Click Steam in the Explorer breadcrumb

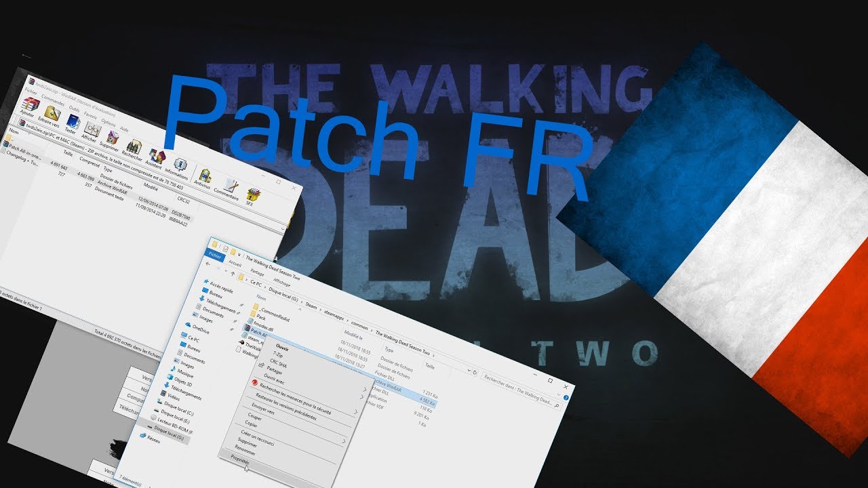(311, 306)
